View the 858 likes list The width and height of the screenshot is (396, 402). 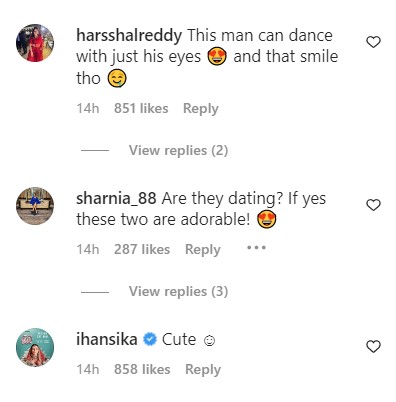coord(142,369)
